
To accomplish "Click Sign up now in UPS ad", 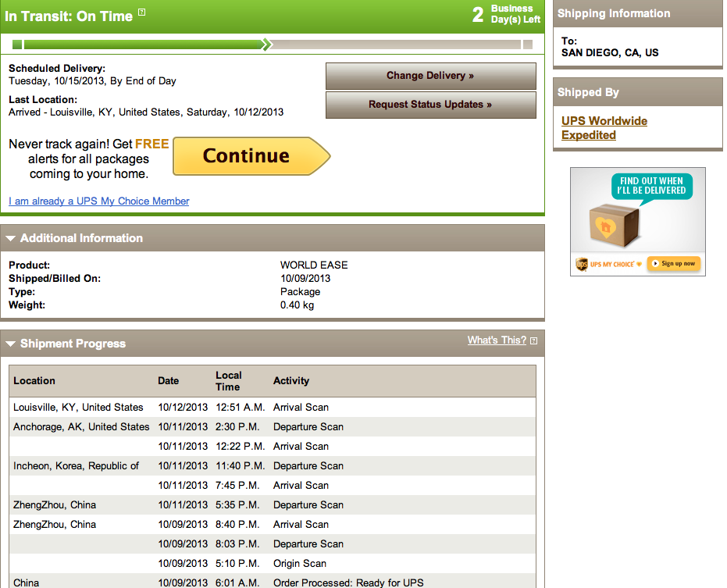I will [674, 263].
